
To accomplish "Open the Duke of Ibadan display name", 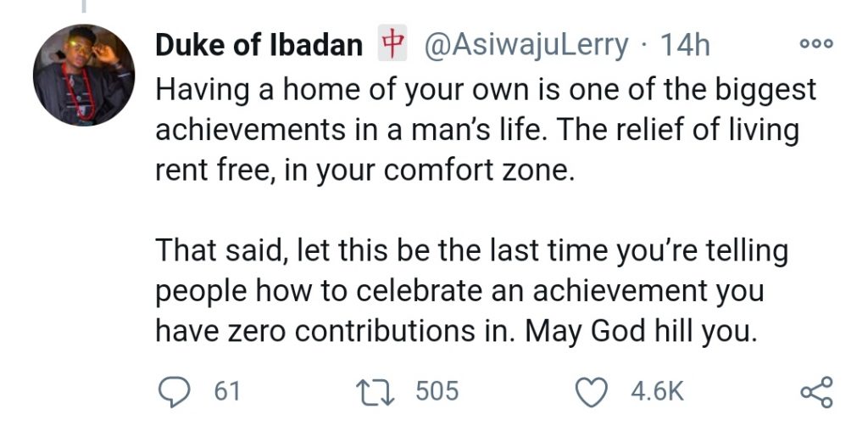I will coord(259,46).
